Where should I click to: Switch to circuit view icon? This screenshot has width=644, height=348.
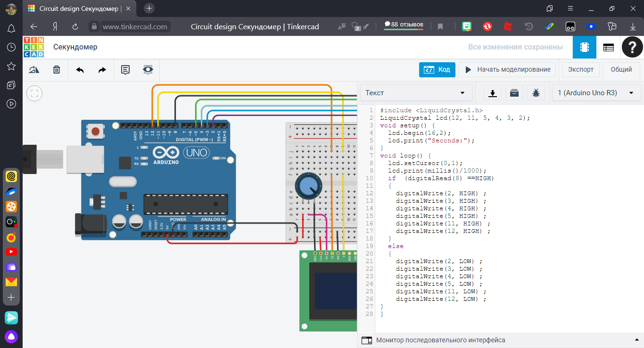point(585,47)
